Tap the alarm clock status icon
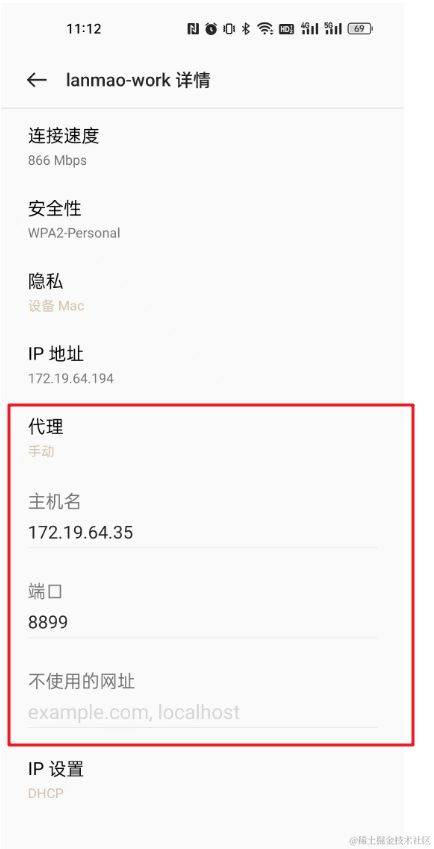This screenshot has width=434, height=849. (x=211, y=29)
